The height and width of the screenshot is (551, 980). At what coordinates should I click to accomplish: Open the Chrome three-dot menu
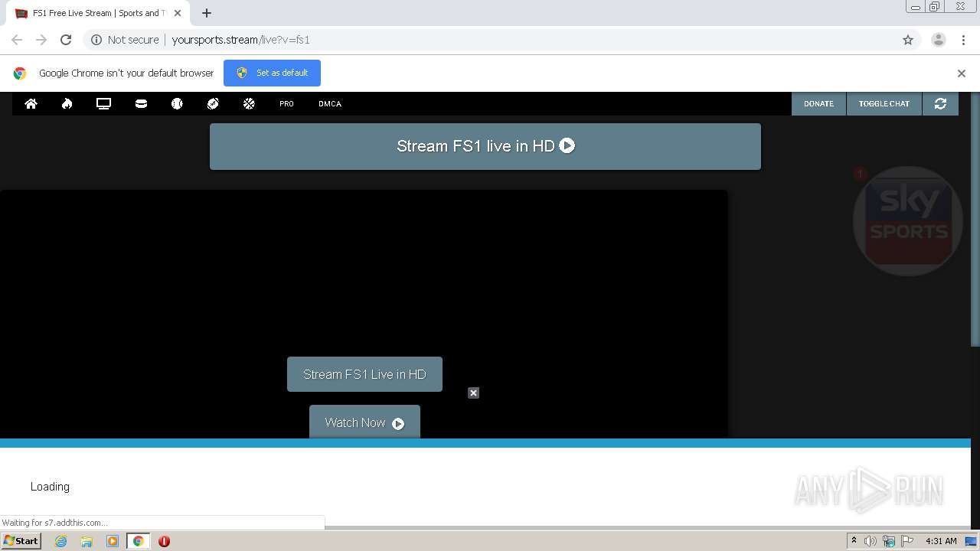963,40
